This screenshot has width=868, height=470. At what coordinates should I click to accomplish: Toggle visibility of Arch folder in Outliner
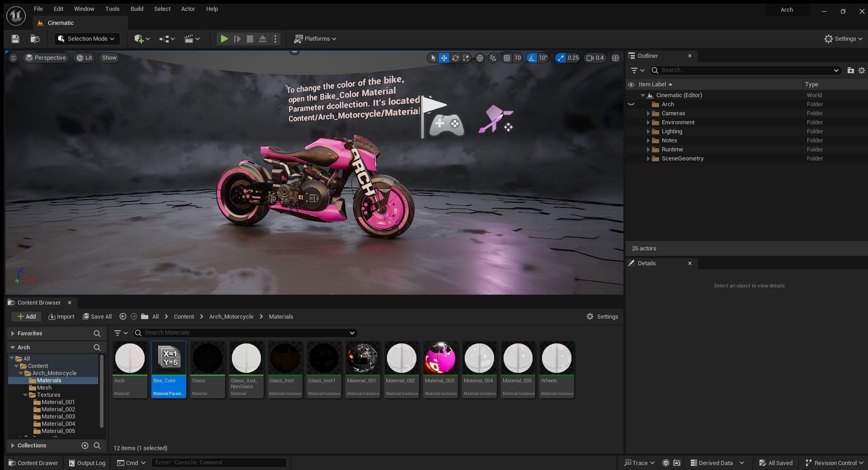click(x=631, y=104)
